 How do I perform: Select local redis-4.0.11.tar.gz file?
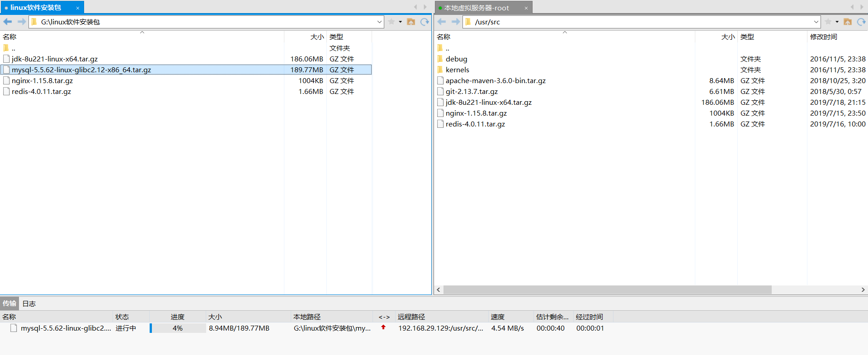click(x=42, y=91)
